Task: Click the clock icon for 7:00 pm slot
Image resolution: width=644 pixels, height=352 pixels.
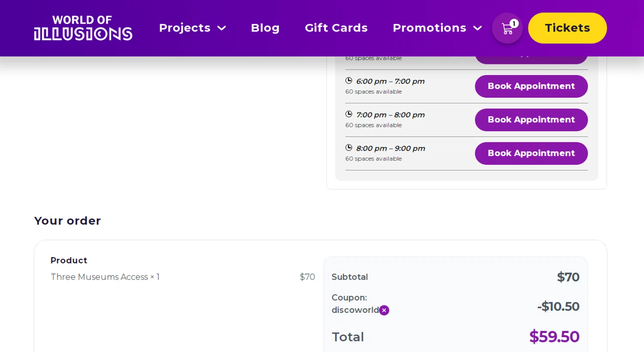Action: click(x=349, y=114)
